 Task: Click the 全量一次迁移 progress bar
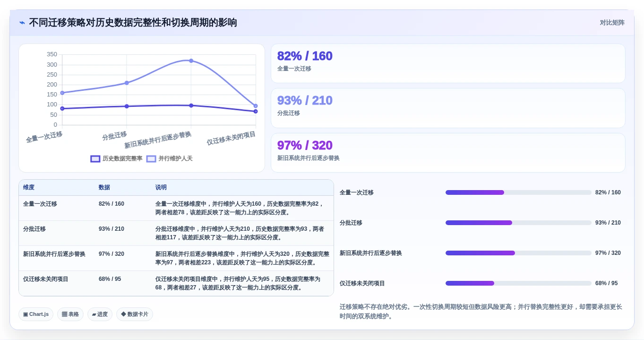coord(518,192)
